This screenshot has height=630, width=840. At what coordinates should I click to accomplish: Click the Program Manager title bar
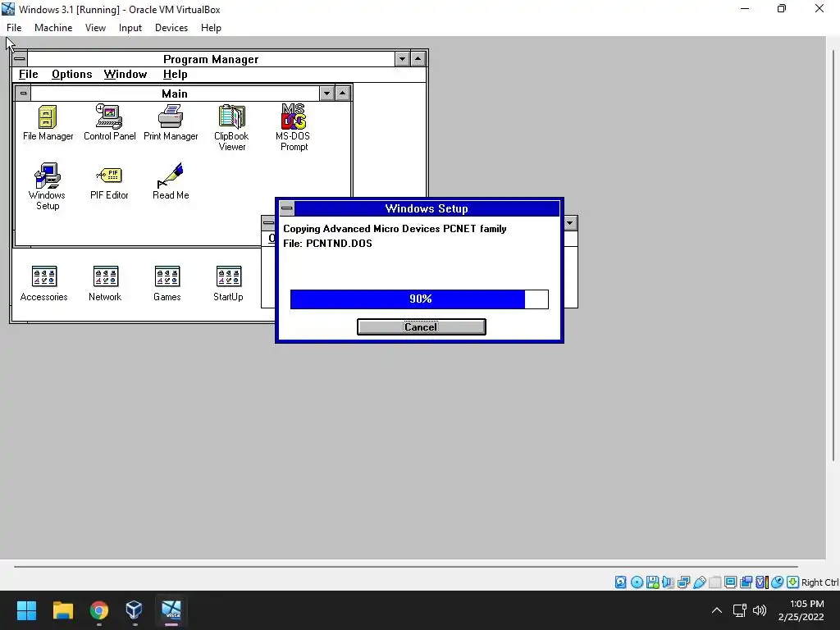(x=211, y=59)
